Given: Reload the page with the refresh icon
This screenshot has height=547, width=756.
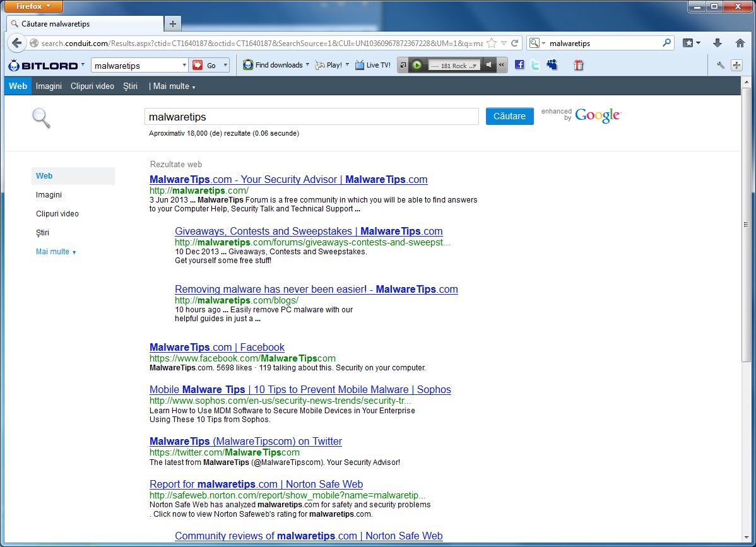Looking at the screenshot, I should pyautogui.click(x=514, y=43).
